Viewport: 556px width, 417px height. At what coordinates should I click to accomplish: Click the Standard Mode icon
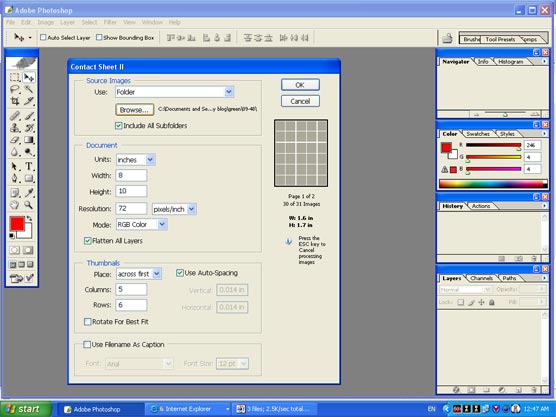click(x=15, y=250)
